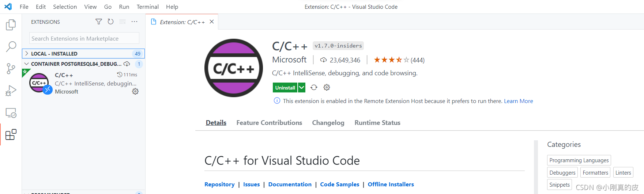The image size is (644, 194).
Task: Click the star rating of the extension
Action: (x=391, y=60)
